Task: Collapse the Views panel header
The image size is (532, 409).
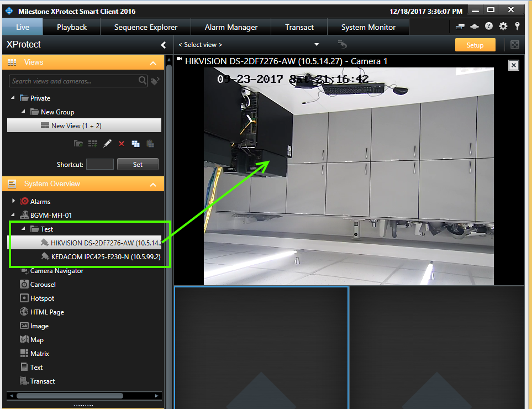Action: (x=153, y=62)
